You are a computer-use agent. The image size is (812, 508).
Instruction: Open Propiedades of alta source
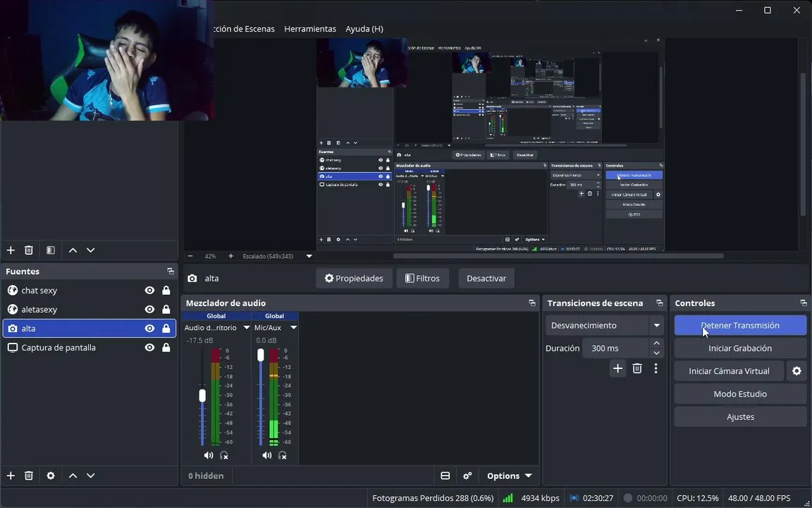[354, 279]
